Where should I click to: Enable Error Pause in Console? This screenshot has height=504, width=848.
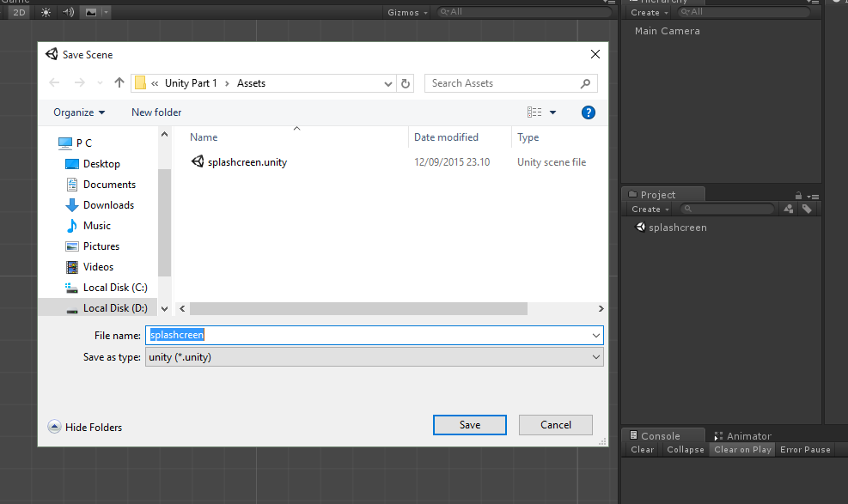[x=805, y=449]
